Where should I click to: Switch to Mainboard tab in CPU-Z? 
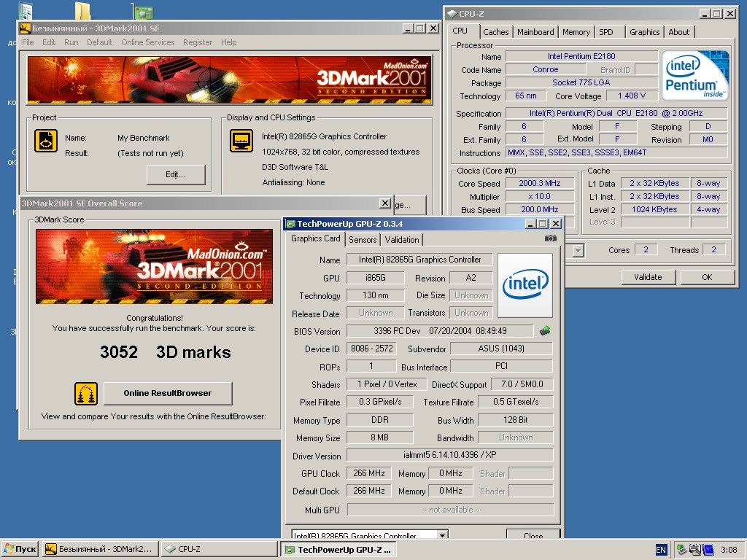(x=535, y=32)
